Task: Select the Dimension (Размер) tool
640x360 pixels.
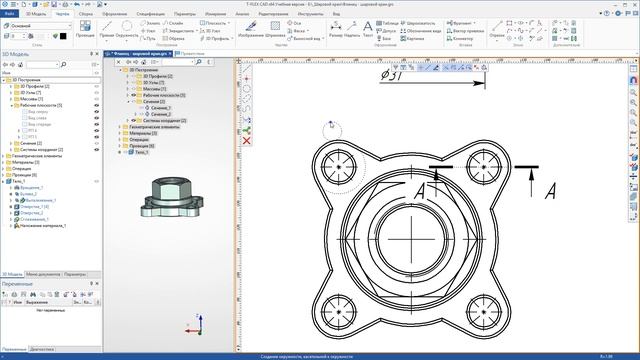Action: point(336,29)
